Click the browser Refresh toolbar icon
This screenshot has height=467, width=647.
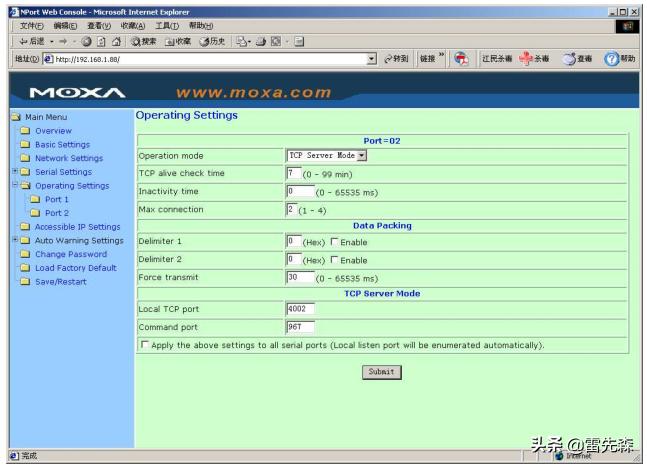(x=102, y=41)
